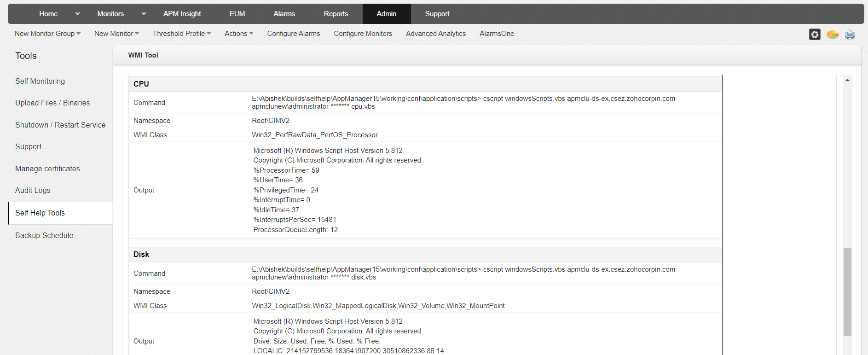This screenshot has width=868, height=355.
Task: Expand the Home tab dropdown arrow
Action: pyautogui.click(x=77, y=14)
